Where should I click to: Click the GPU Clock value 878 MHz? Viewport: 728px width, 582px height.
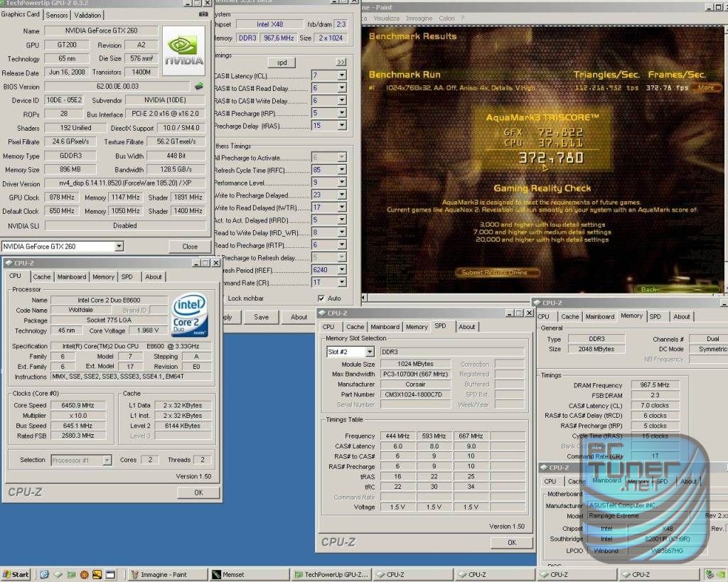coord(62,198)
